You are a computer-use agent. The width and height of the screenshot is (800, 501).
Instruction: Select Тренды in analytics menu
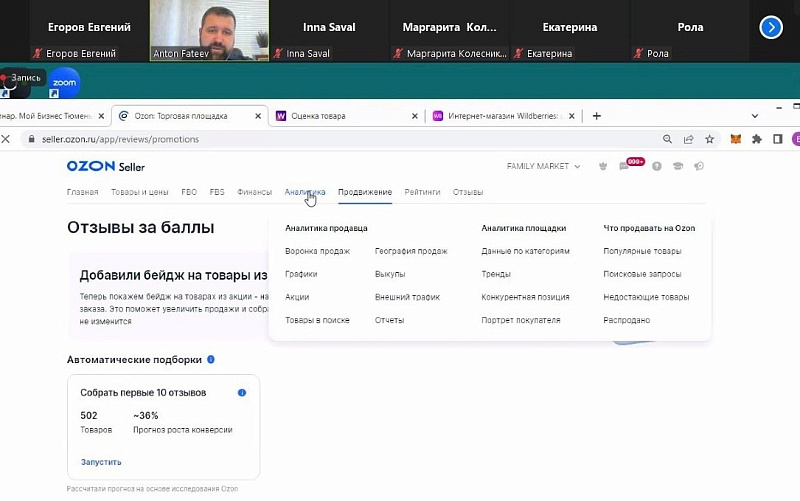(x=495, y=274)
